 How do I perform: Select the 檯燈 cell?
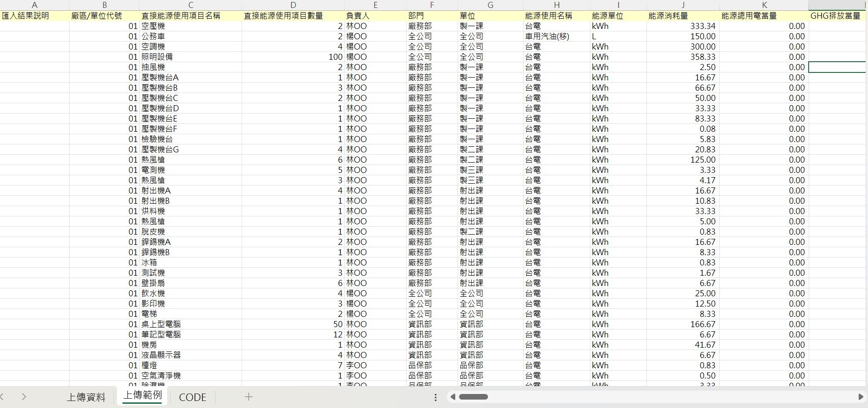pyautogui.click(x=191, y=365)
